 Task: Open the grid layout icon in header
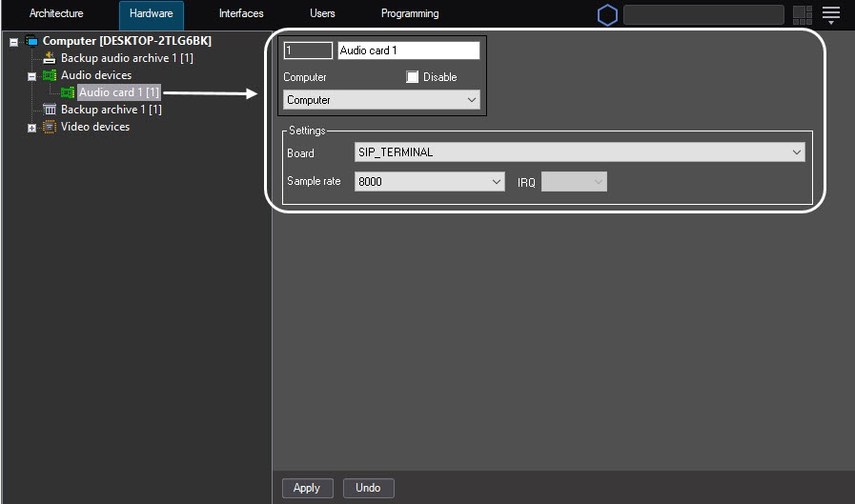[x=803, y=15]
